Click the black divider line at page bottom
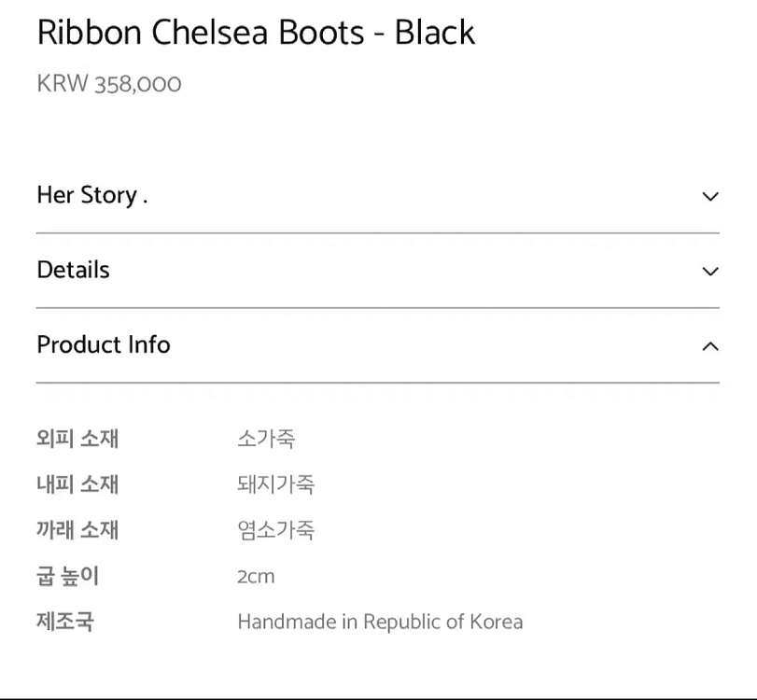Screen dimensions: 757x700 point(378,697)
